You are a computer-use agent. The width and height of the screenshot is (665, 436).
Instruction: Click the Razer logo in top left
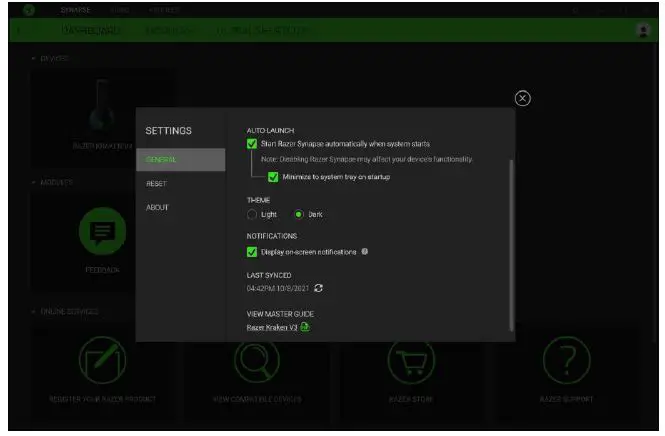pyautogui.click(x=29, y=9)
